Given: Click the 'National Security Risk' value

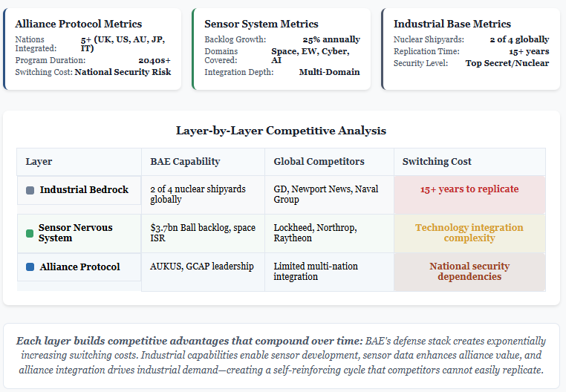Looking at the screenshot, I should [123, 72].
